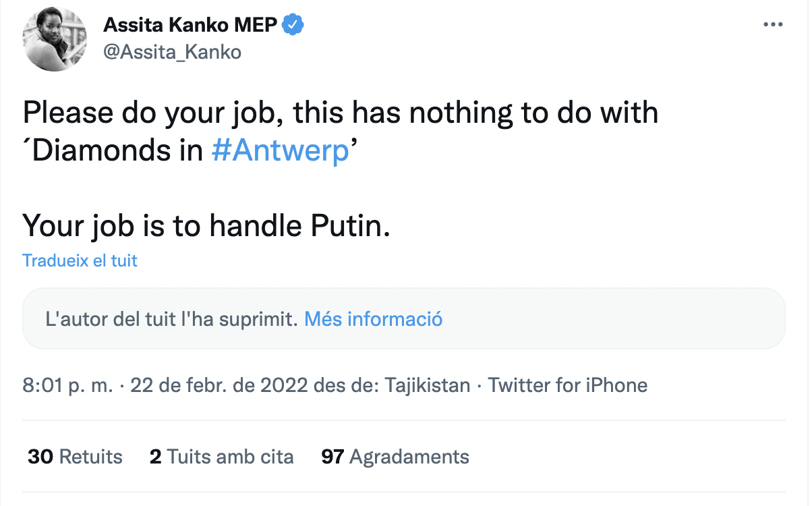Show the 2 Tuits amb cita

[x=221, y=457]
